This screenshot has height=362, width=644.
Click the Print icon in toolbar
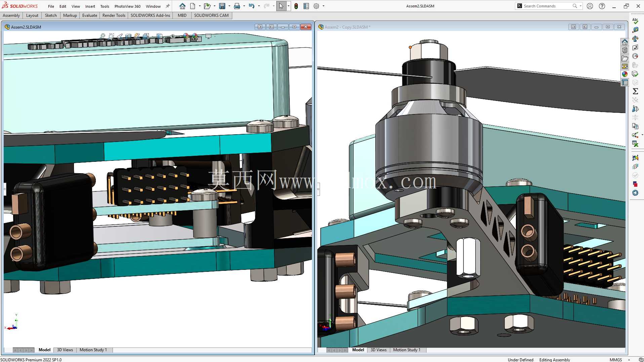point(237,6)
